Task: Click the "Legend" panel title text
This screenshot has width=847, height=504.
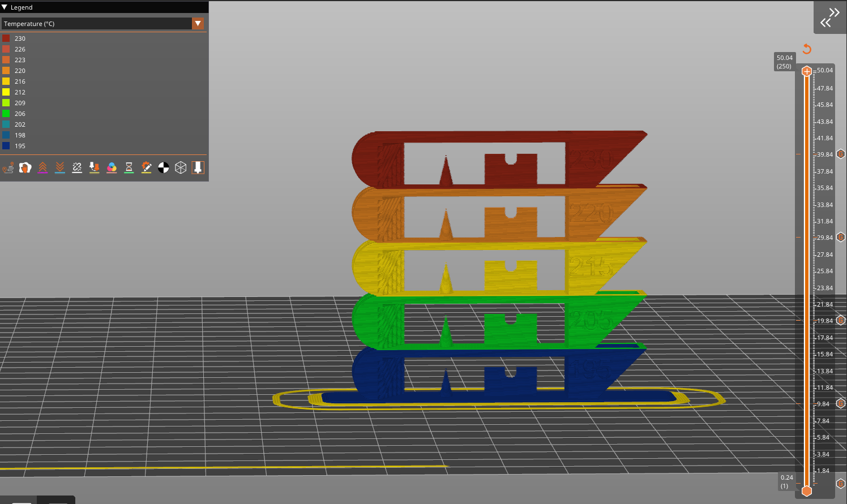Action: (22, 7)
